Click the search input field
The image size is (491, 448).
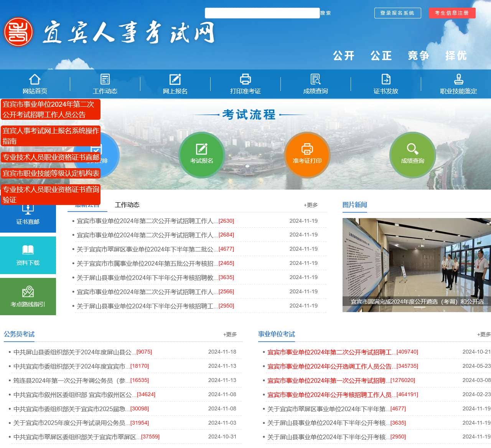(263, 13)
